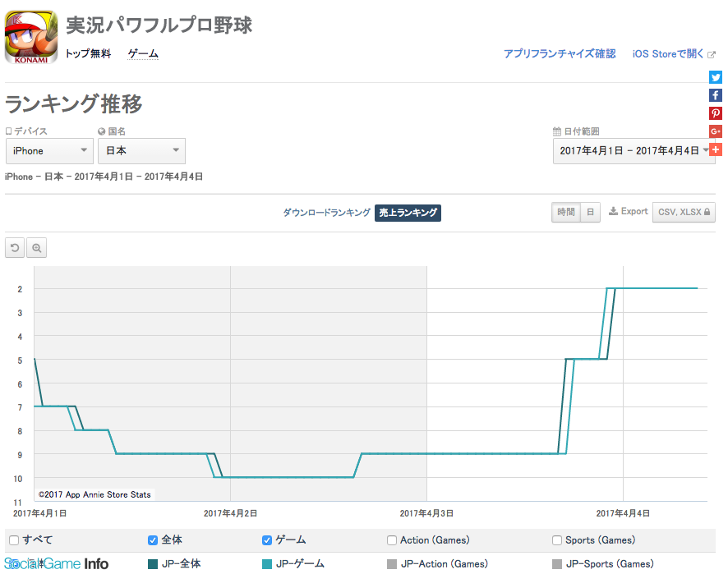The width and height of the screenshot is (728, 574).
Task: Open the orange plus more-sharing icon
Action: (716, 149)
